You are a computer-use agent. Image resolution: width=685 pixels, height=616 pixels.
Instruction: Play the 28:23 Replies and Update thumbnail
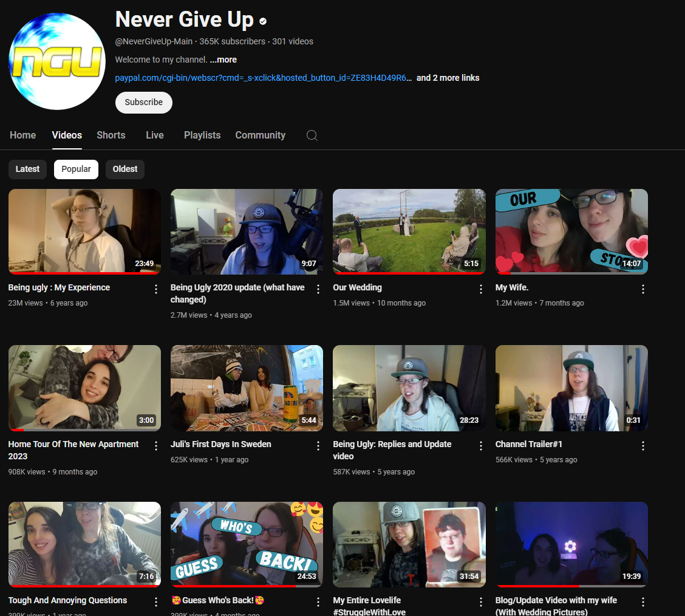pos(409,388)
